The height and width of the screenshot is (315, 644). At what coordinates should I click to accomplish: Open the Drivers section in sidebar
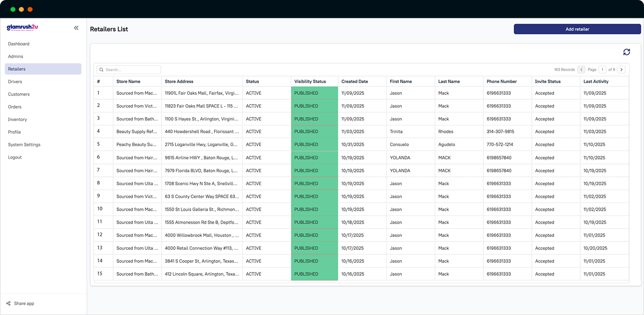[x=15, y=81]
